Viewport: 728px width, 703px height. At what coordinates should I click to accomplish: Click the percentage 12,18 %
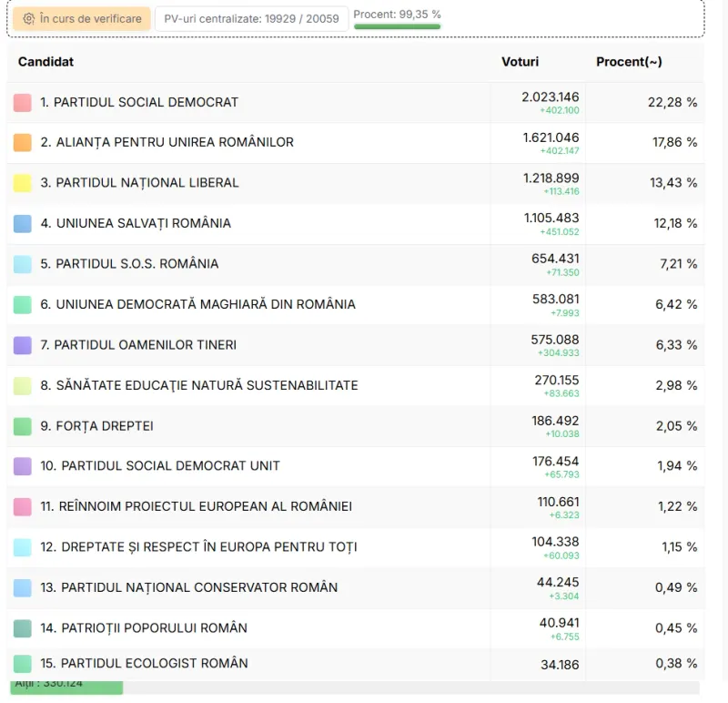tap(675, 223)
